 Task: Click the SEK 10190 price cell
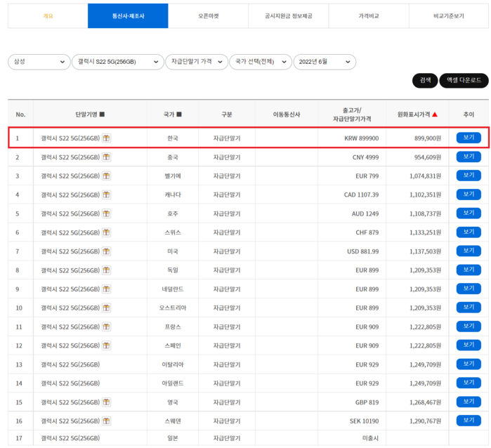(x=364, y=421)
